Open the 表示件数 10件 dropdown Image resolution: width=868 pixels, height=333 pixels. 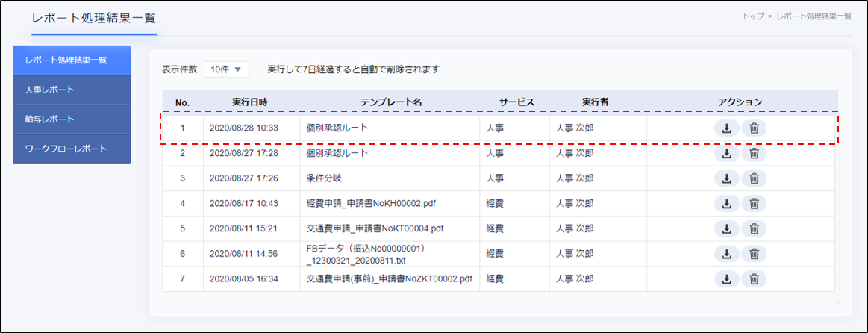tap(225, 69)
